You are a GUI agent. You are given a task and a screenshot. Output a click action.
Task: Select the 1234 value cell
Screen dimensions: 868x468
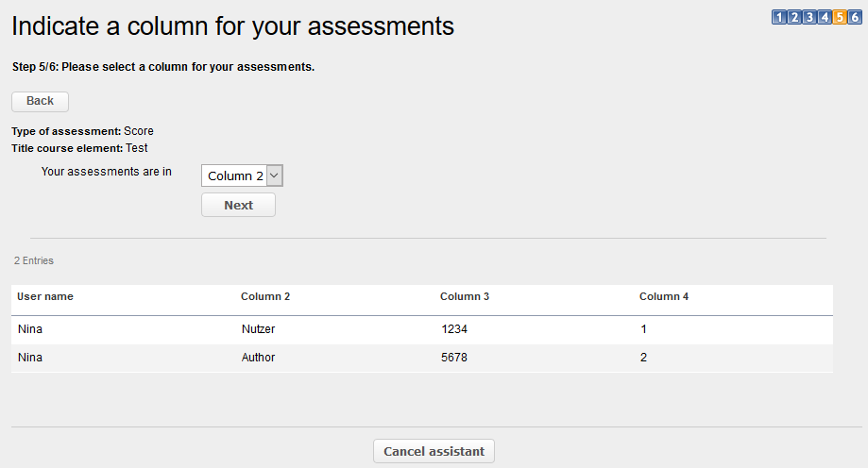[454, 329]
